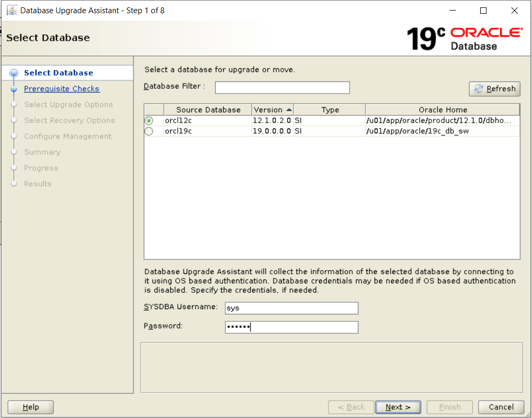Screen dimensions: 532x418
Task: Click the Refresh button with arrows icon
Action: click(x=494, y=89)
